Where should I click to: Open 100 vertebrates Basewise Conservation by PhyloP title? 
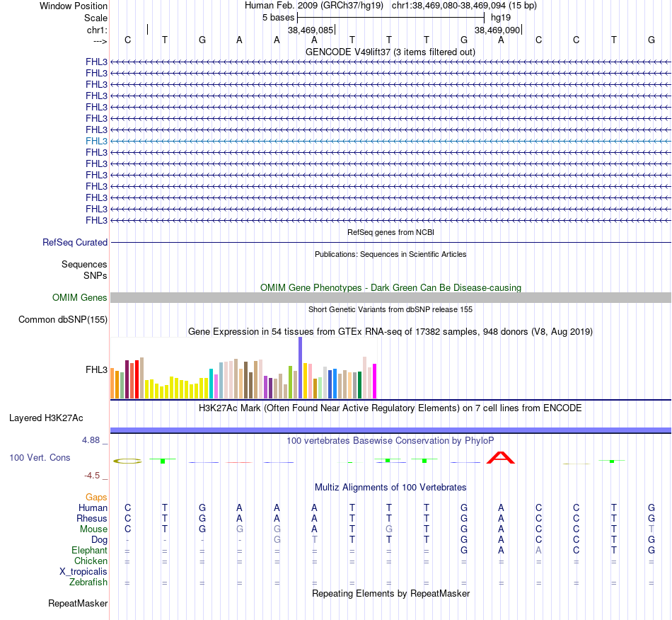coord(390,440)
